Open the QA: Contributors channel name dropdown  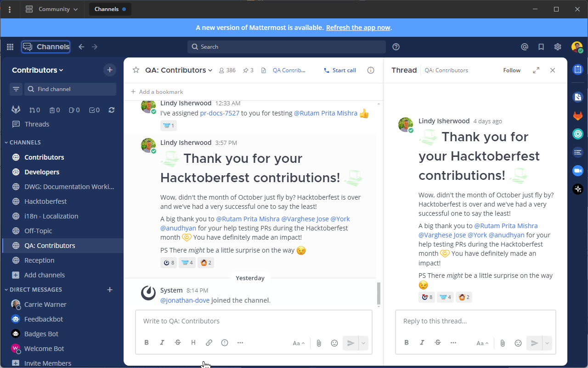point(179,70)
